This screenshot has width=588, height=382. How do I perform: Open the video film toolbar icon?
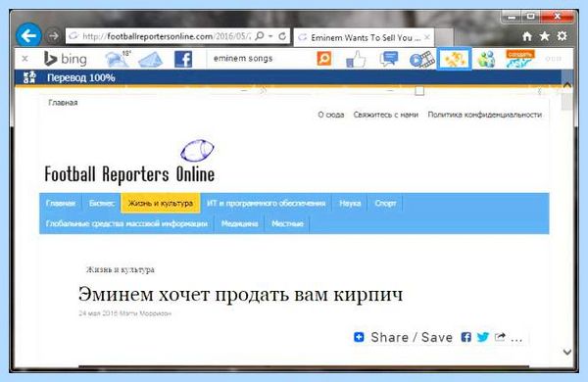[x=421, y=59]
